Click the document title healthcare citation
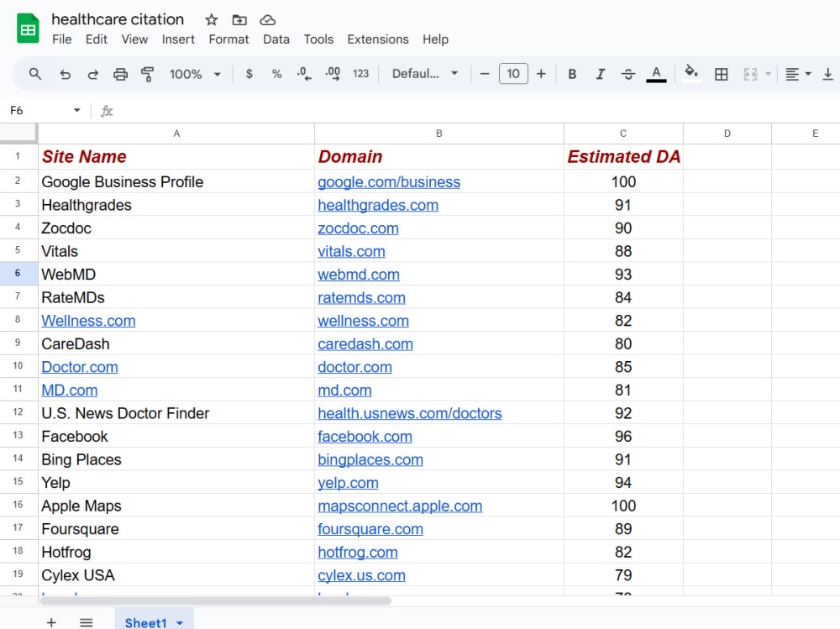This screenshot has height=629, width=840. 118,19
